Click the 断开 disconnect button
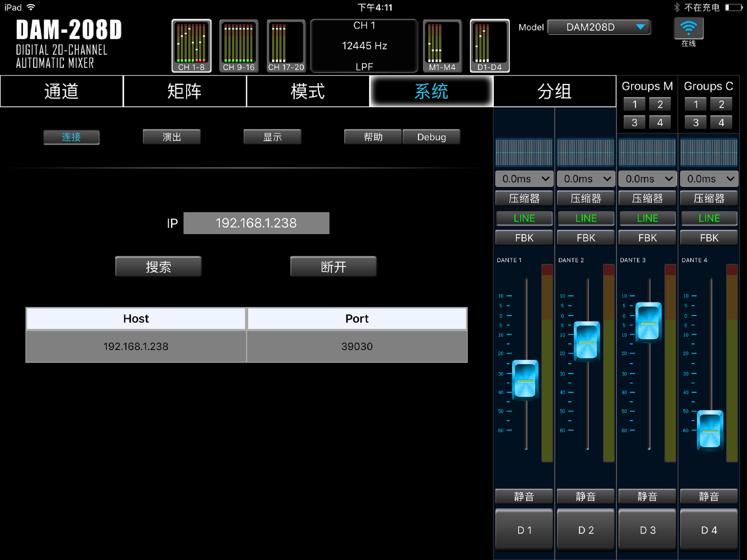The width and height of the screenshot is (747, 560). point(333,267)
